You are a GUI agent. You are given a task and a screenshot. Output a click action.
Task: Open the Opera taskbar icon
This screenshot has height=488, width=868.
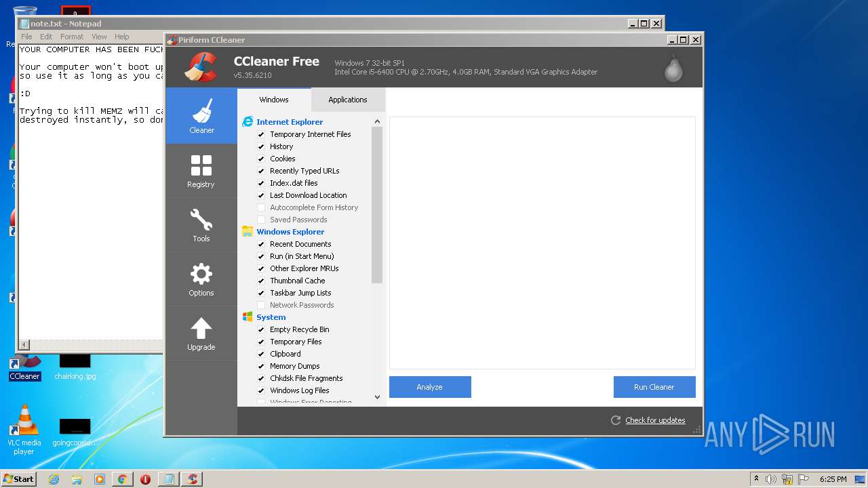click(145, 479)
